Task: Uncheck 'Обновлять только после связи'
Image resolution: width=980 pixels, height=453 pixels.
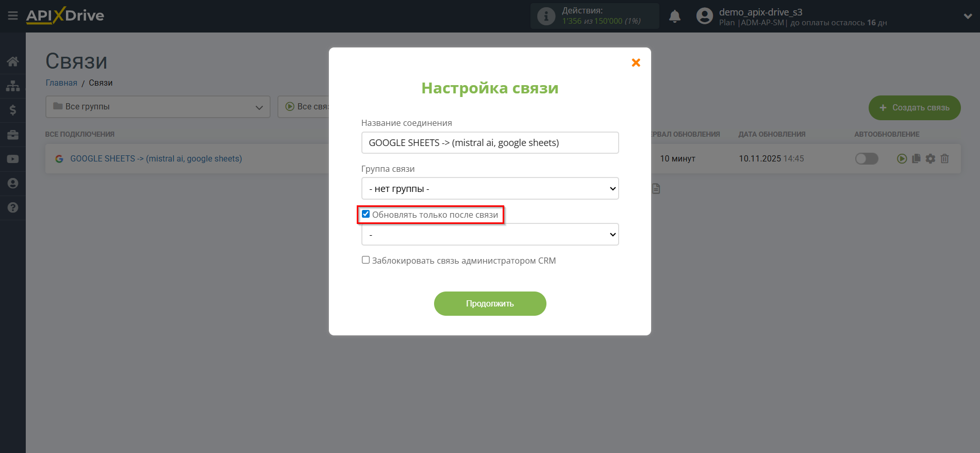Action: click(x=366, y=214)
